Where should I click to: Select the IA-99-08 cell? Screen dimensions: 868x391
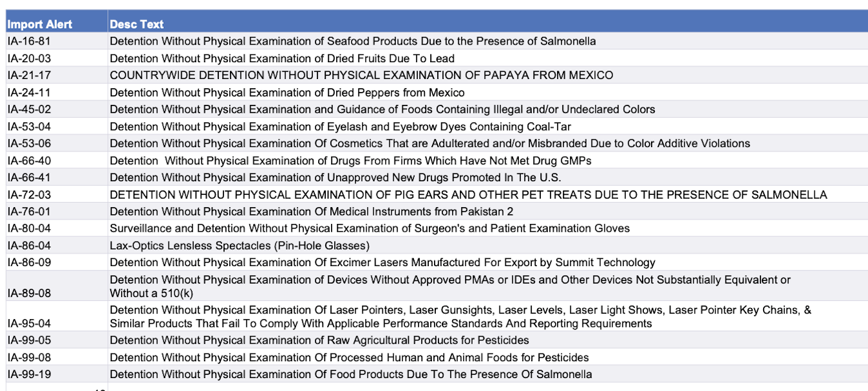pos(29,357)
